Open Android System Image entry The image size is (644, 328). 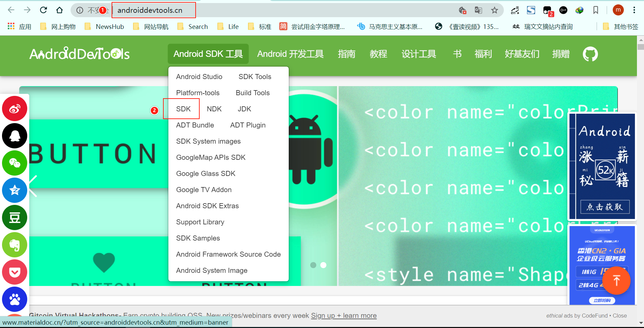pos(212,270)
